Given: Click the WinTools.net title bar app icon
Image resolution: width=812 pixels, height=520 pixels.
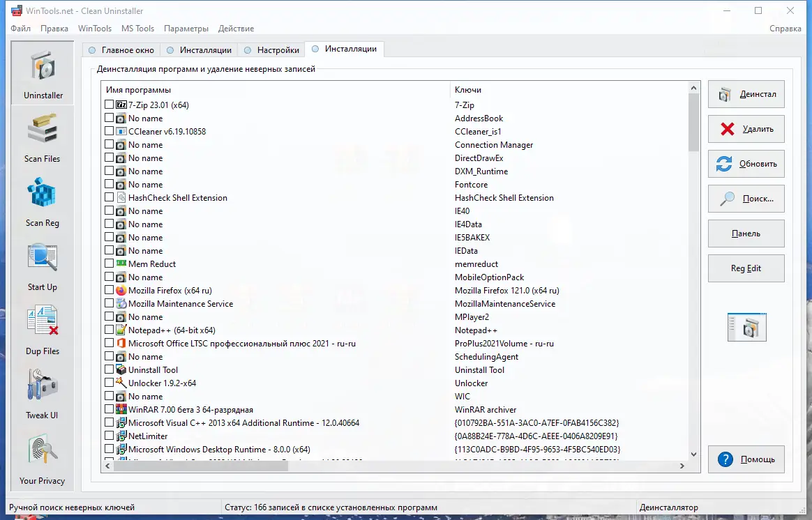Looking at the screenshot, I should point(16,10).
